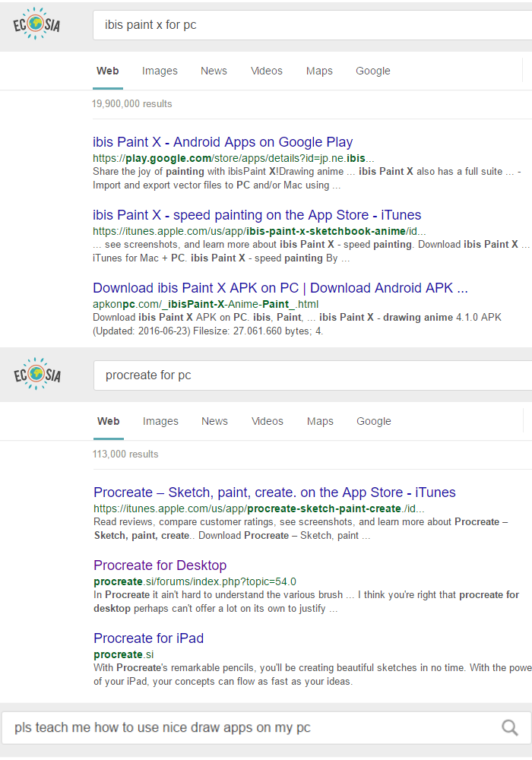Open Google tab under ibis paint x search
Screen dimensions: 532x760
[372, 71]
